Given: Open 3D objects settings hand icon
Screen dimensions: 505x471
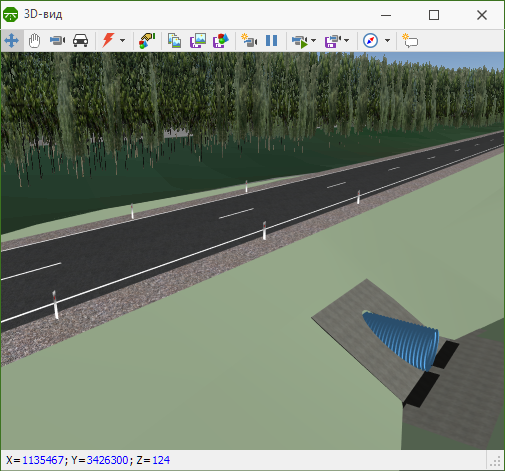Looking at the screenshot, I should pyautogui.click(x=147, y=41).
